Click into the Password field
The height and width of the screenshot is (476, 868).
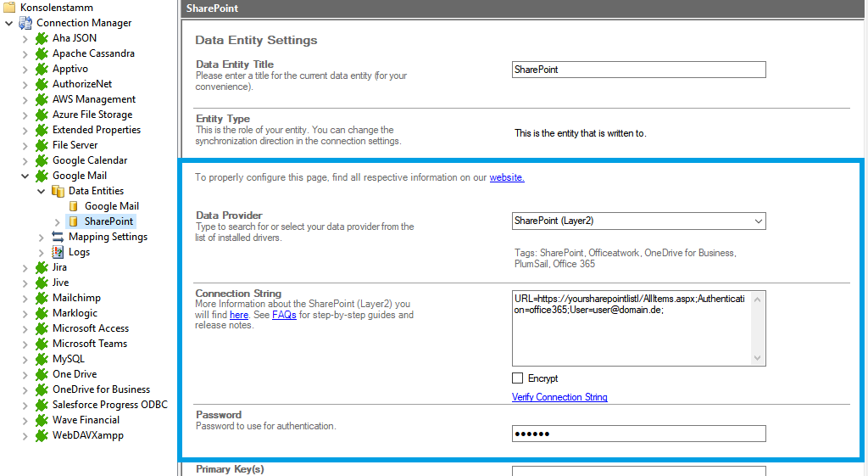638,434
